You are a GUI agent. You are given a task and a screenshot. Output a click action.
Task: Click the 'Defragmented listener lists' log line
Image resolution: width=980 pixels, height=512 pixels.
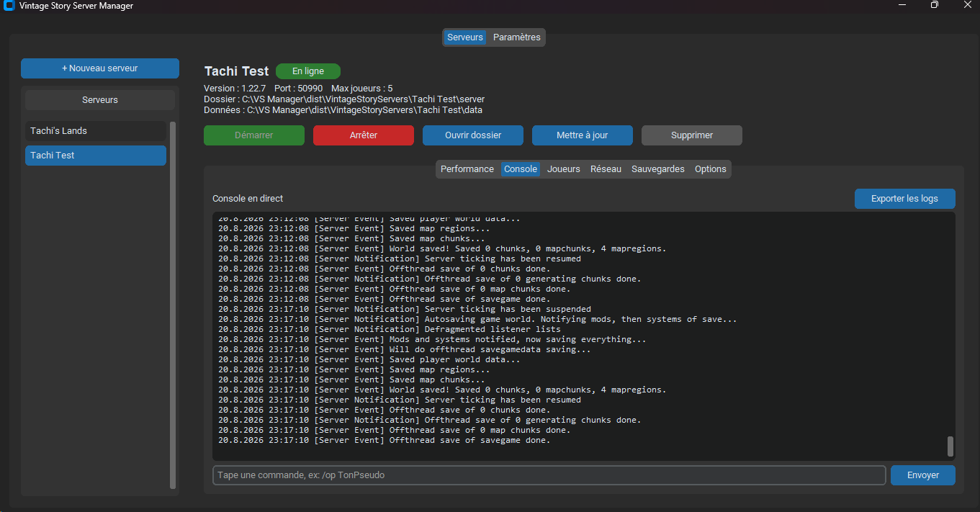tap(390, 329)
